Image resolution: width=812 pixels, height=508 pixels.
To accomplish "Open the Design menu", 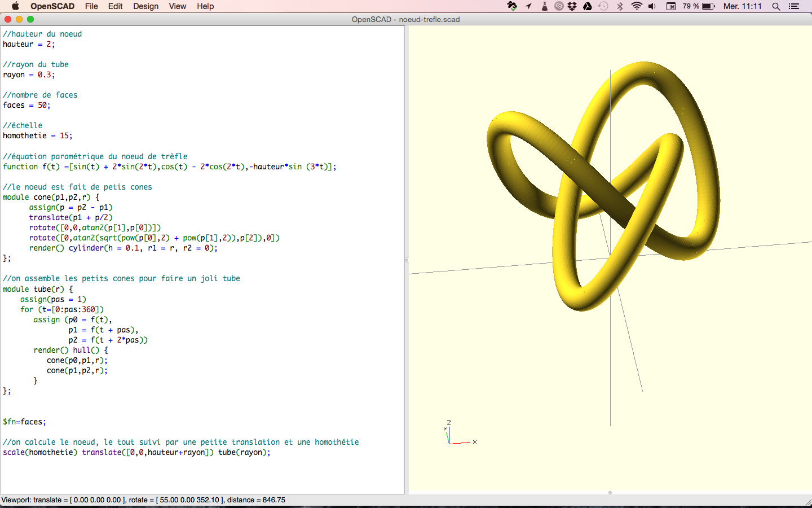I will coord(146,6).
